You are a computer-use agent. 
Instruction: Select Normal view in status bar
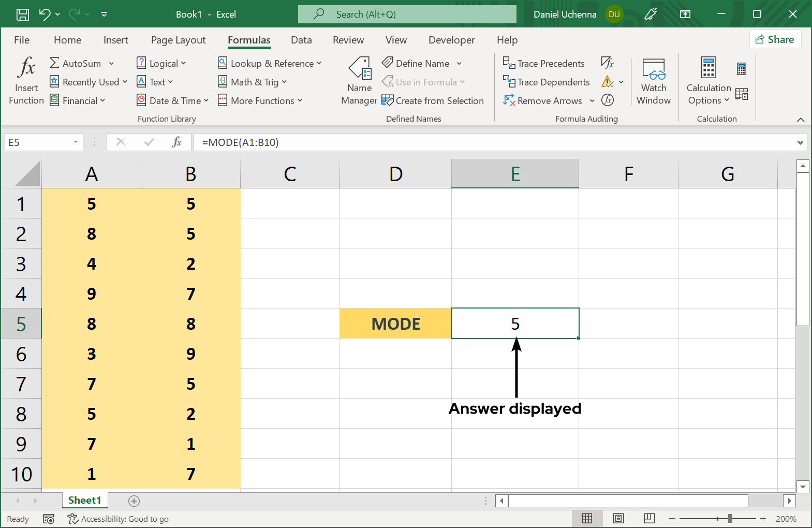pos(587,519)
